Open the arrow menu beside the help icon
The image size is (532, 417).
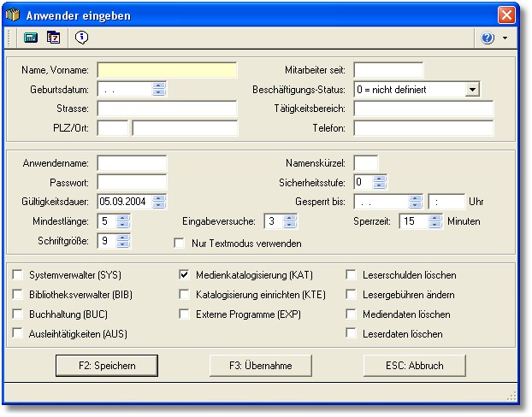coord(505,38)
